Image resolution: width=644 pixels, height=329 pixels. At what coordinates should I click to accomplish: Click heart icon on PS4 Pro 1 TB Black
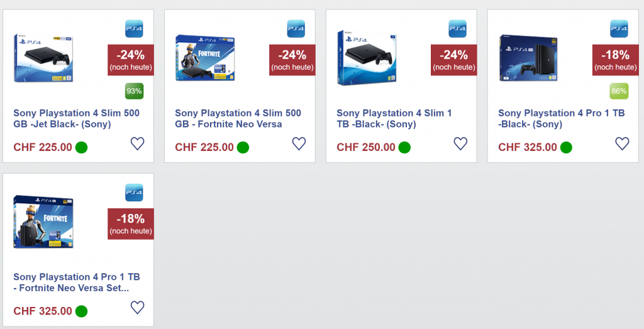(622, 143)
